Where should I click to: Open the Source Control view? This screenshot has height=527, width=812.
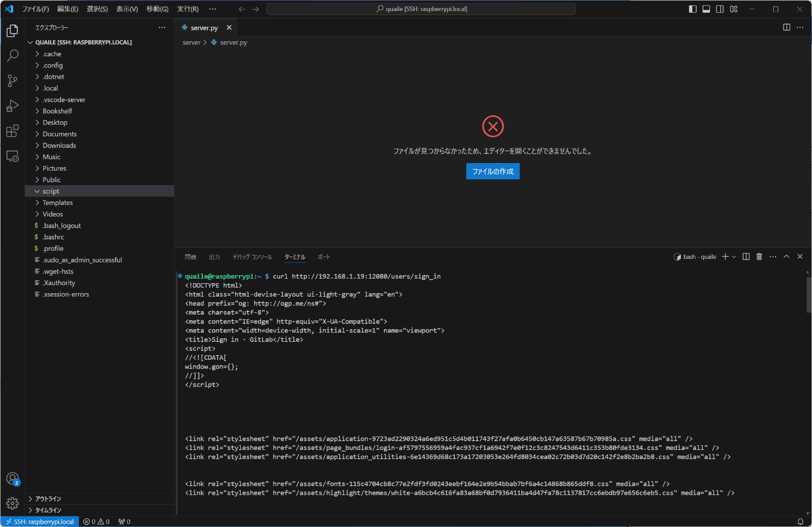point(12,81)
